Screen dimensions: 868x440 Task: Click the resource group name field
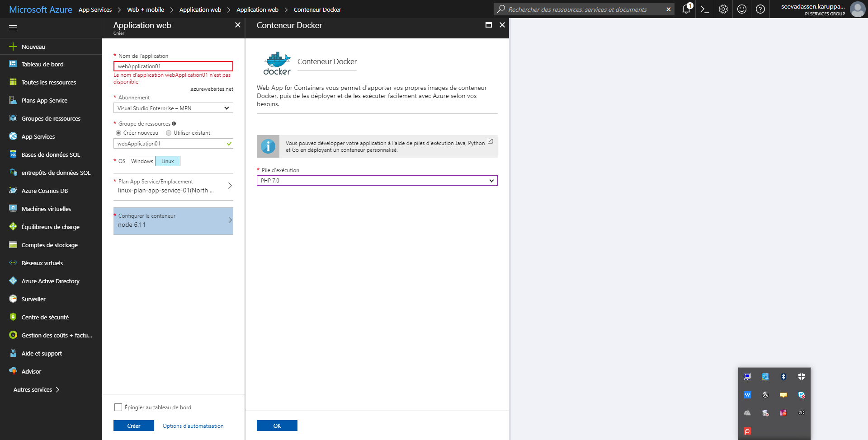pos(173,144)
